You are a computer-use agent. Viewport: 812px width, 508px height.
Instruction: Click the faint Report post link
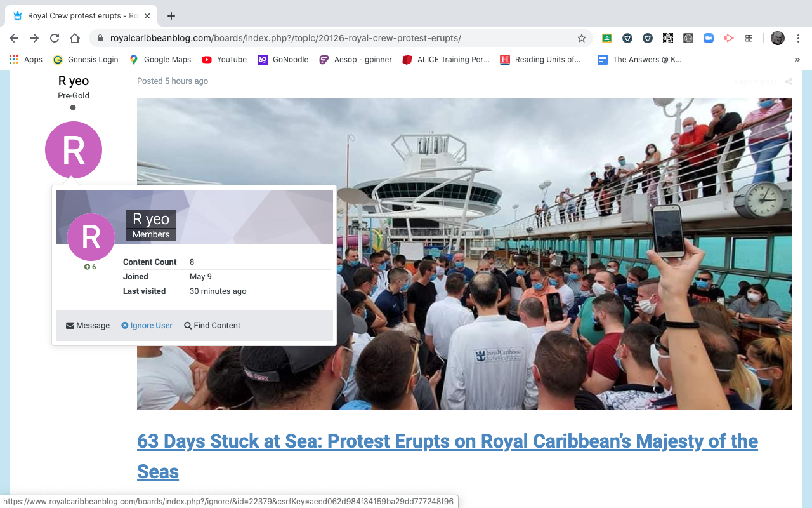click(755, 81)
